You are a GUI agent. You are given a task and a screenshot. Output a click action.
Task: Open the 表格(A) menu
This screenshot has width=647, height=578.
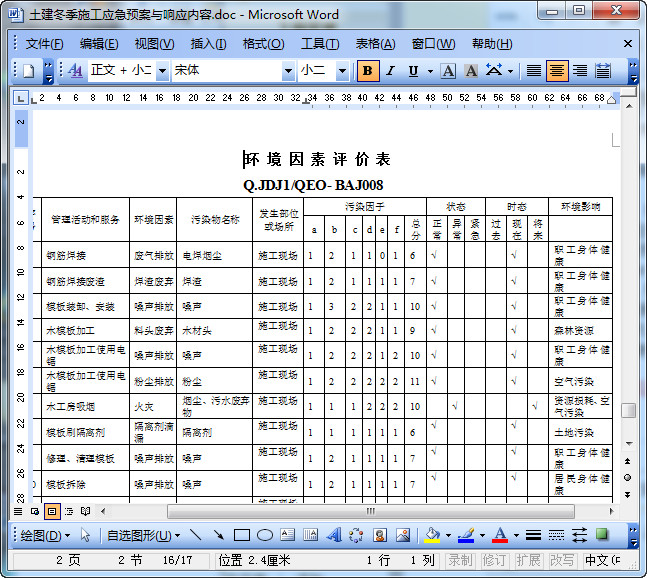pos(375,44)
